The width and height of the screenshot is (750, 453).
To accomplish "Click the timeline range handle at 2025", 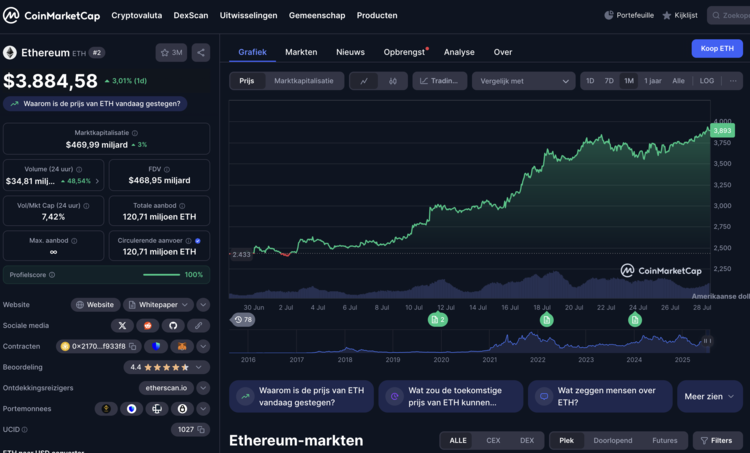I will click(706, 341).
